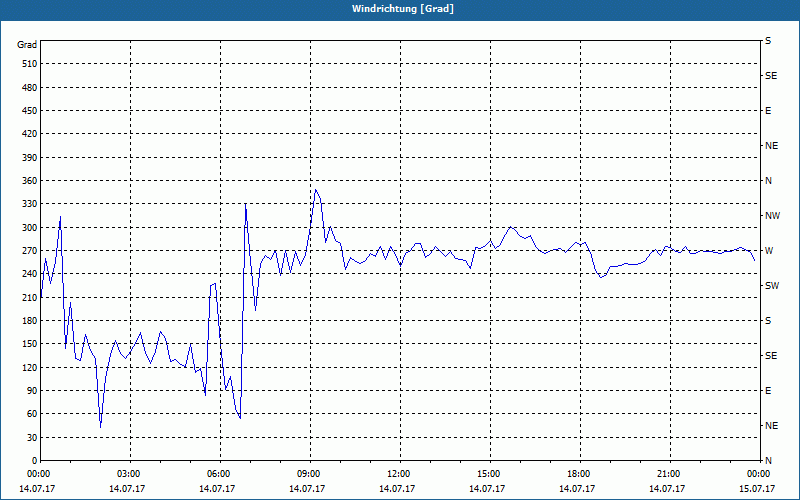The height and width of the screenshot is (500, 800).
Task: Click the 03:00 time label
Action: [x=129, y=474]
